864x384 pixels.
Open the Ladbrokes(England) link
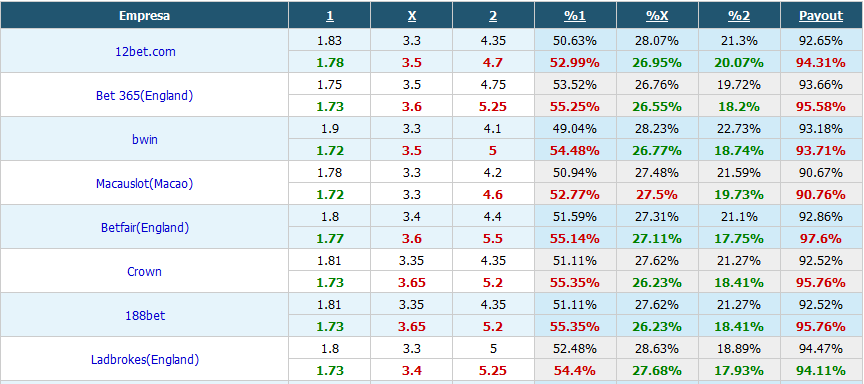click(144, 360)
